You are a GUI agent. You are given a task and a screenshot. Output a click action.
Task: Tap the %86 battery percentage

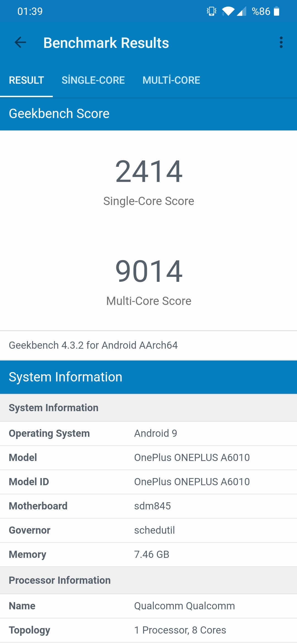point(261,11)
